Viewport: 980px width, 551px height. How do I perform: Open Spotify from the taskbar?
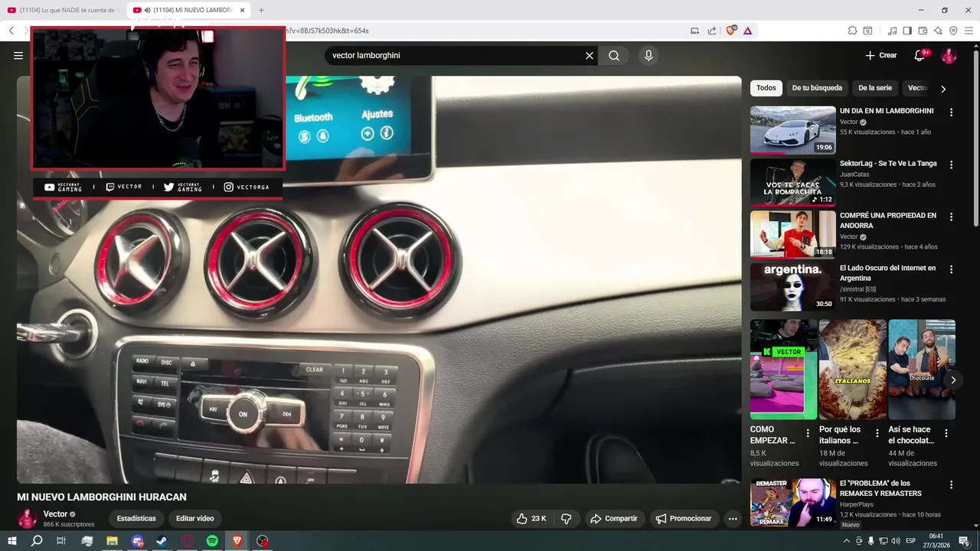point(212,541)
